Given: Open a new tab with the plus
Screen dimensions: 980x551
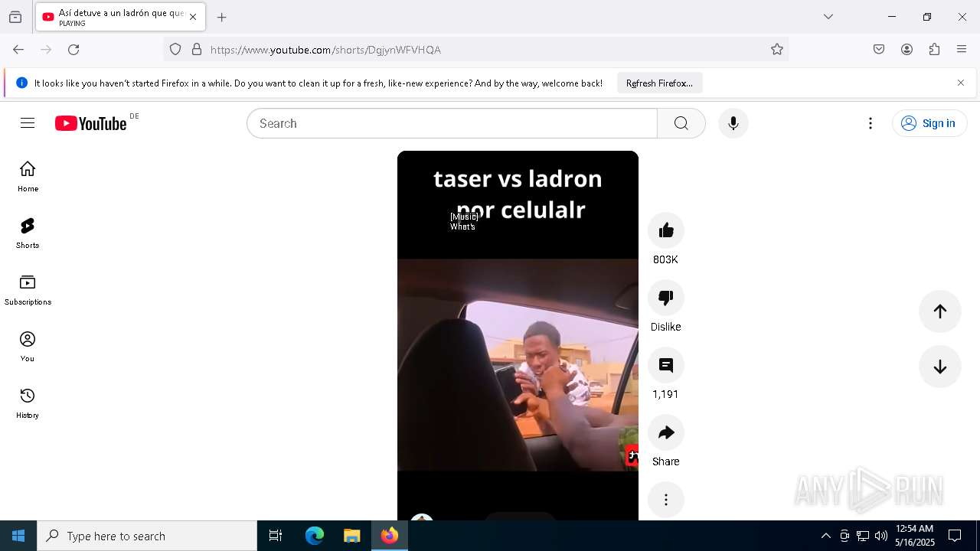Looking at the screenshot, I should point(221,17).
